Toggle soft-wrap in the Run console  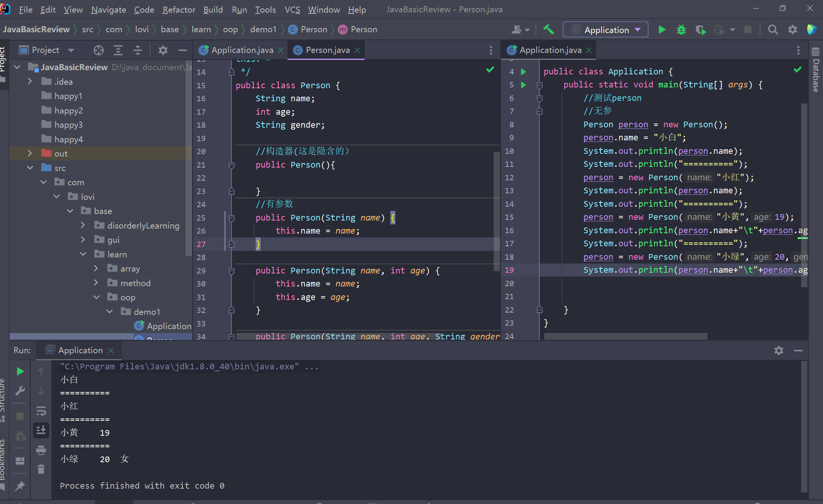click(41, 411)
